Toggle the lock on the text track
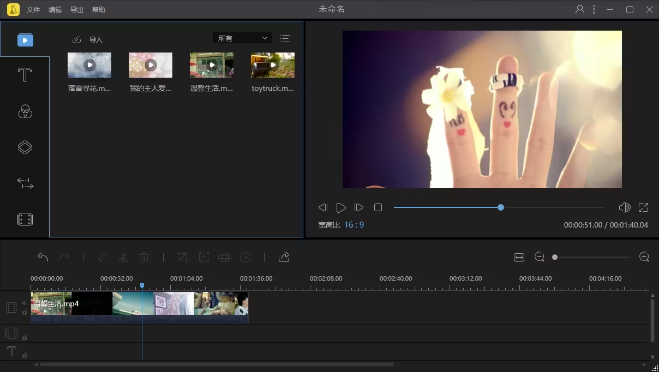Screen dimensions: 659x373 point(24,355)
